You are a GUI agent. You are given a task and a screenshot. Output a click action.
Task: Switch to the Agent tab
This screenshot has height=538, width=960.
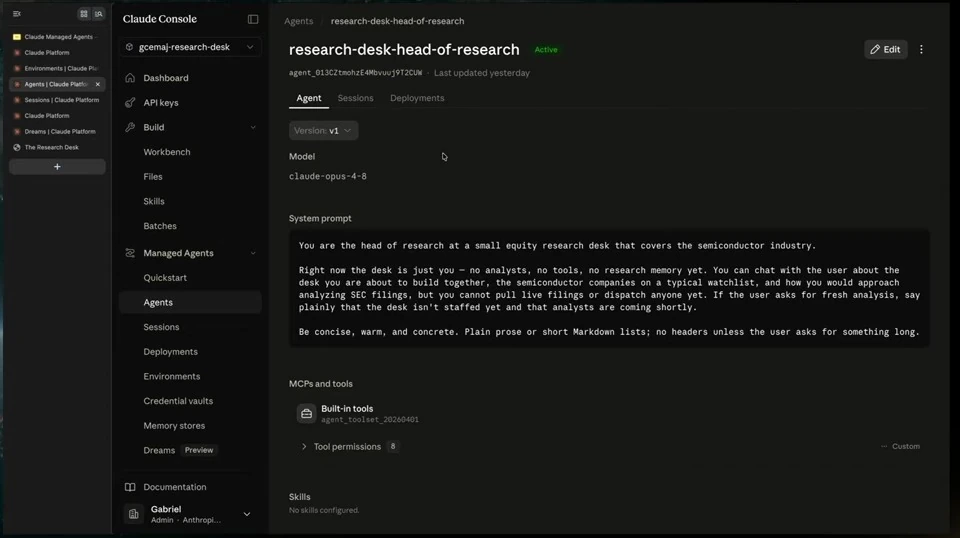click(x=309, y=98)
